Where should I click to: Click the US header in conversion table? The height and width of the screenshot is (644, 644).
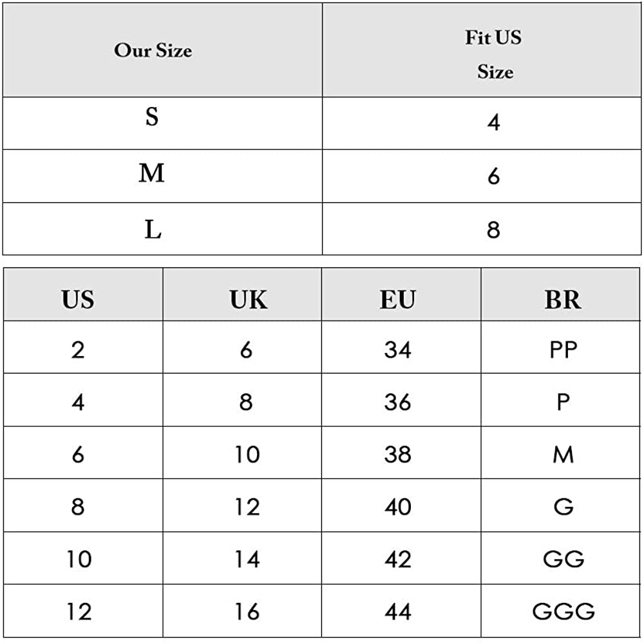point(78,299)
